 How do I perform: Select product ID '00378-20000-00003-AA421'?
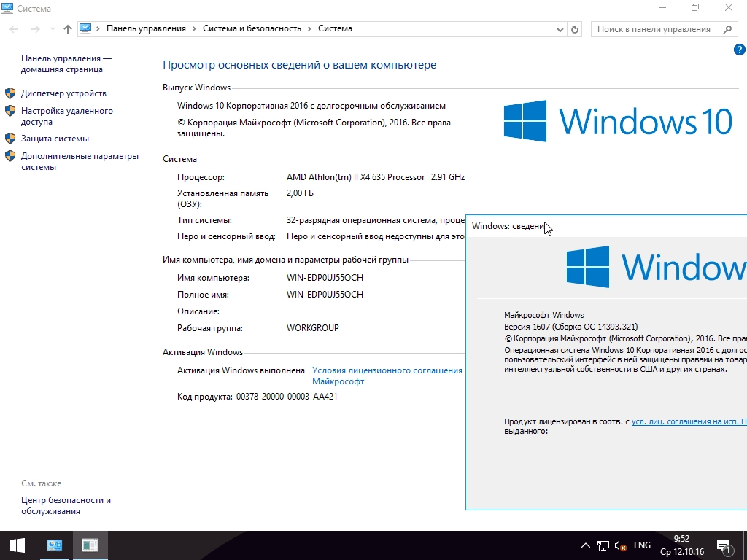(287, 397)
